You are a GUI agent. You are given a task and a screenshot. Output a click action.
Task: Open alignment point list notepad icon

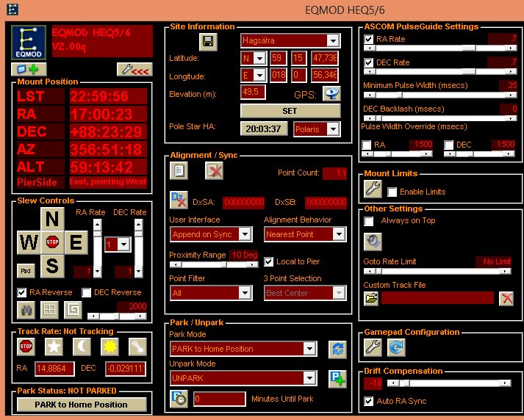pyautogui.click(x=179, y=170)
